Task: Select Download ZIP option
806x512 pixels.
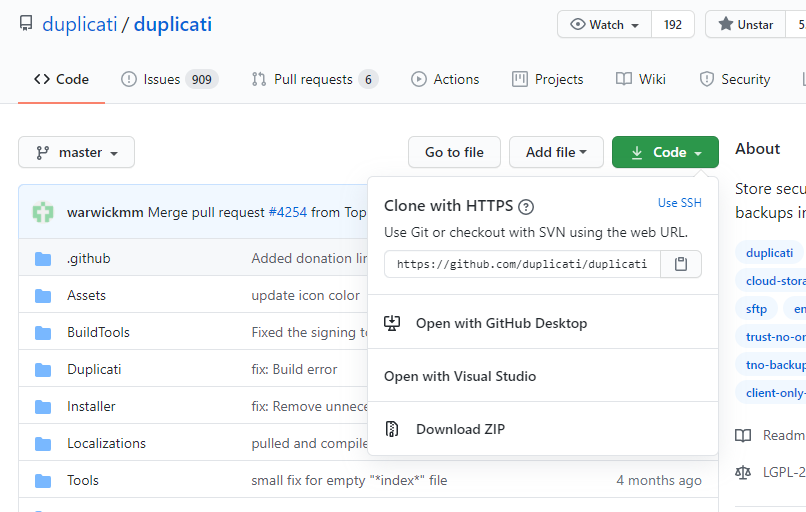Action: tap(543, 429)
